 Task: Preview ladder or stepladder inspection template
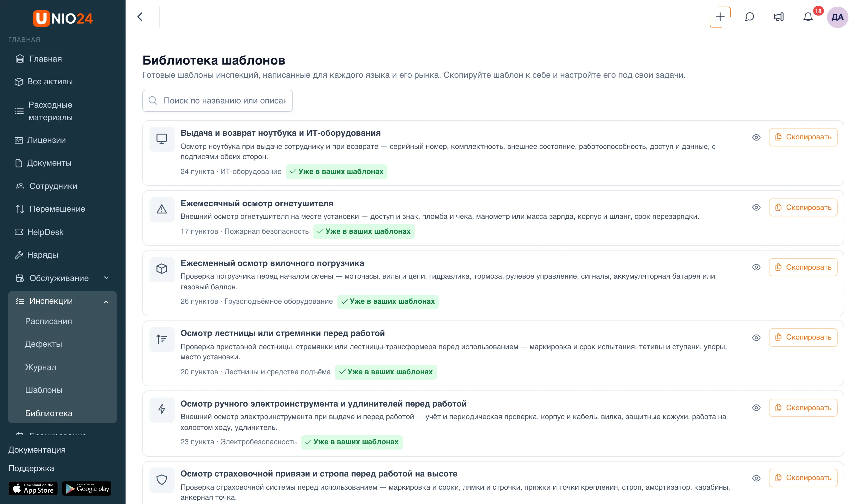[x=756, y=337]
